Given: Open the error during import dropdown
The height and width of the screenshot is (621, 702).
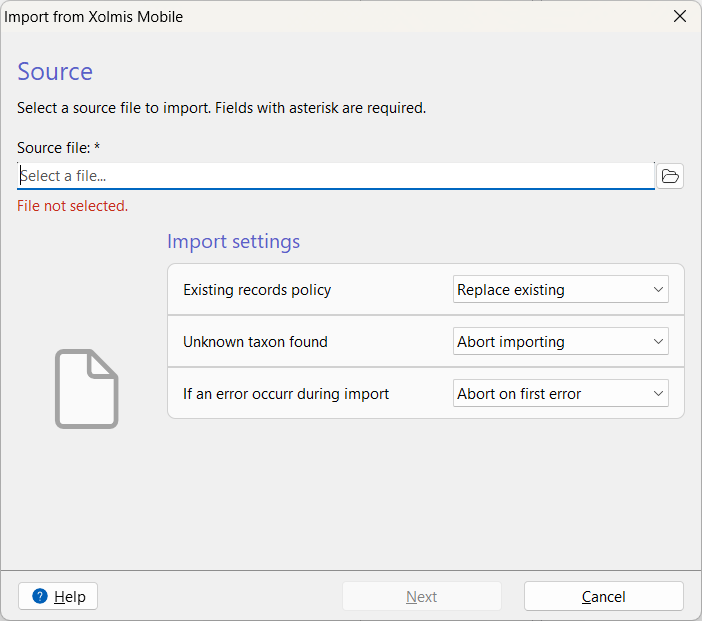Looking at the screenshot, I should click(x=561, y=394).
